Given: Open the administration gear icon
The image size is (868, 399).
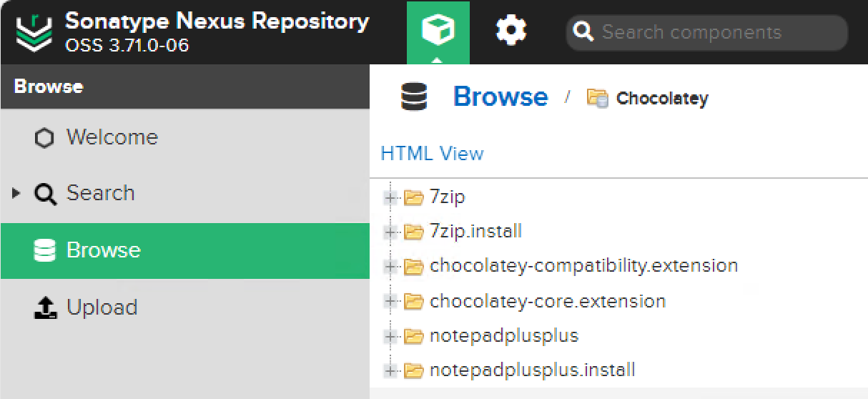Looking at the screenshot, I should click(x=511, y=31).
